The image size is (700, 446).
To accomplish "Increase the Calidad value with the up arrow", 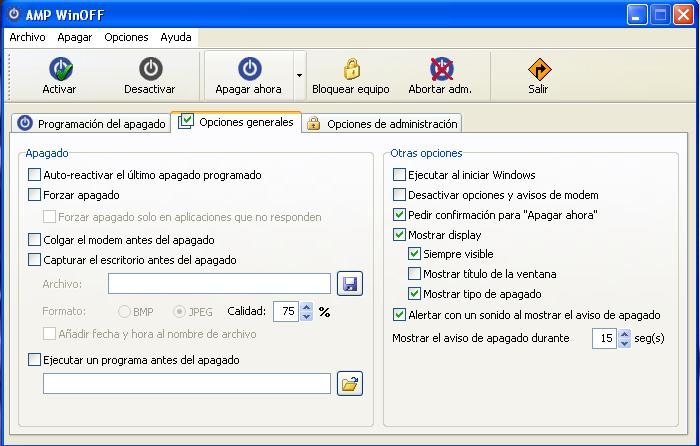I will tap(306, 307).
